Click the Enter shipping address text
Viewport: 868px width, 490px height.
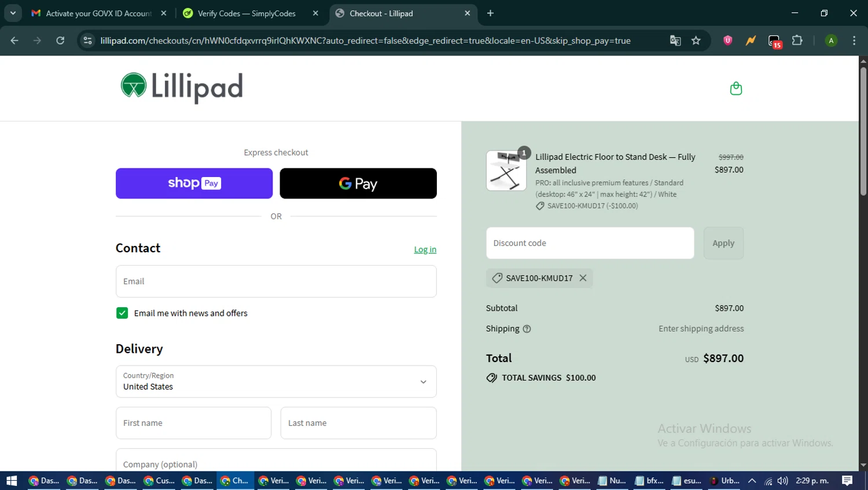701,329
